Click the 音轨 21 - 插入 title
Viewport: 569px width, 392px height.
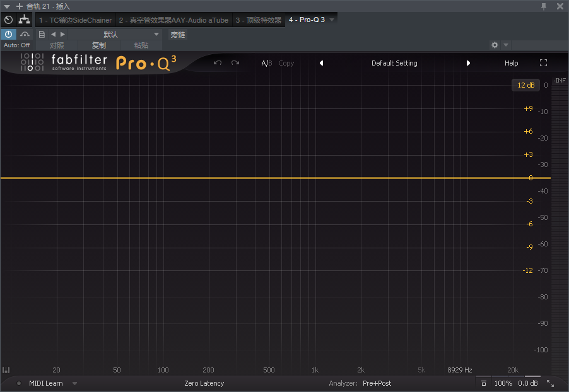pyautogui.click(x=48, y=6)
